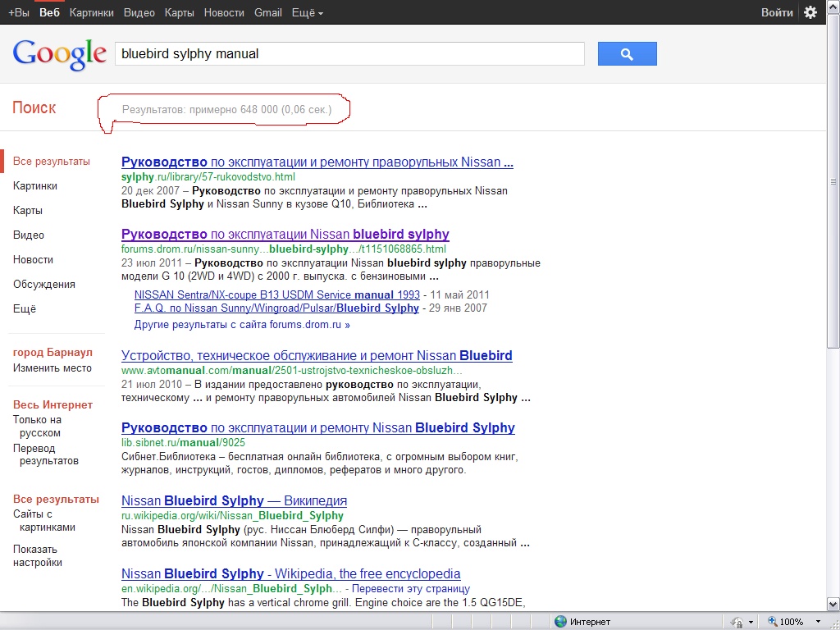The width and height of the screenshot is (840, 630).
Task: Expand the Ещё dropdown in the top bar
Action: [307, 12]
